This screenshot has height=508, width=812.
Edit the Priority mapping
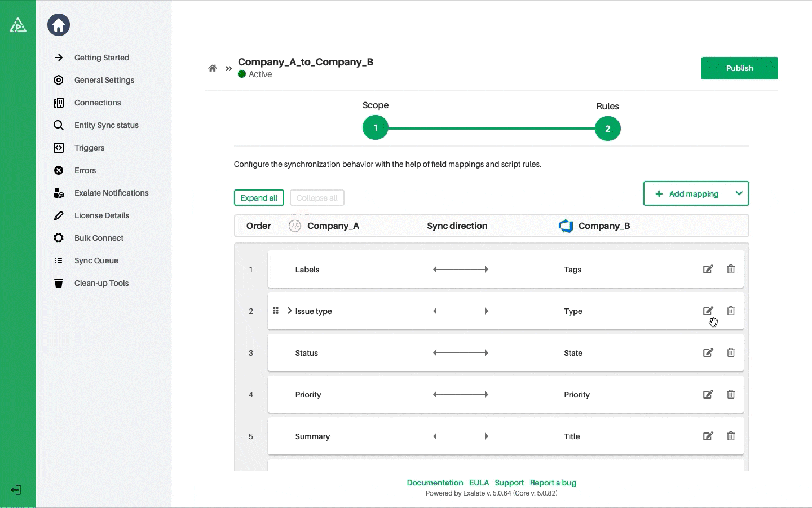(708, 394)
